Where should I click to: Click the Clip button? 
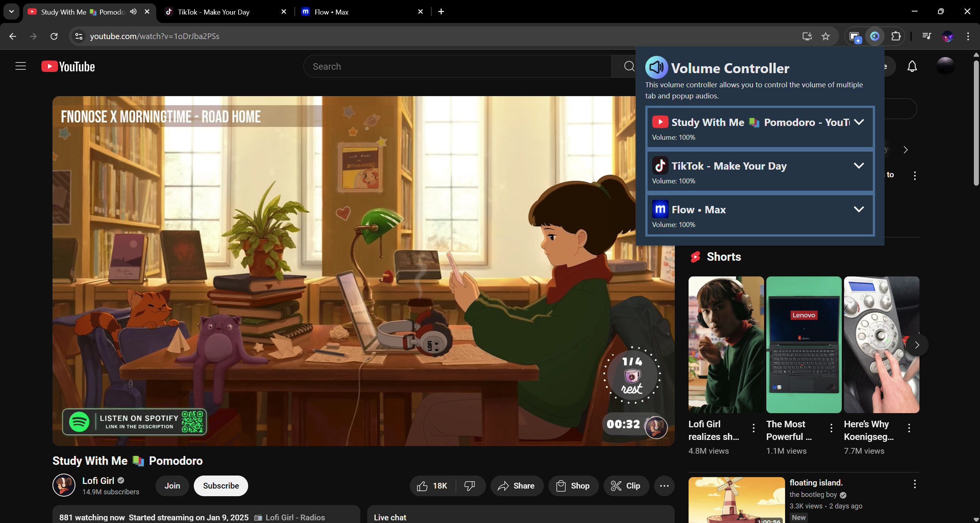(626, 486)
